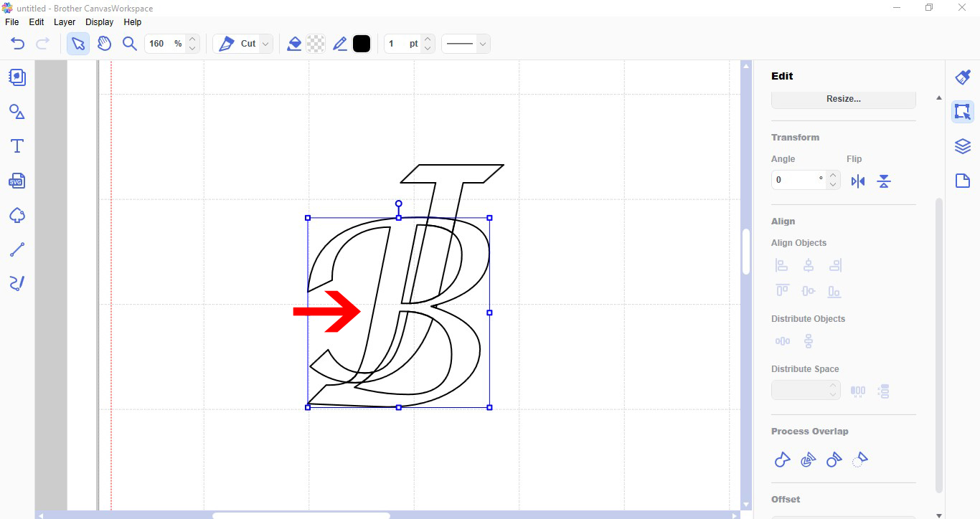
Task: Align objects to the top edge
Action: point(782,291)
